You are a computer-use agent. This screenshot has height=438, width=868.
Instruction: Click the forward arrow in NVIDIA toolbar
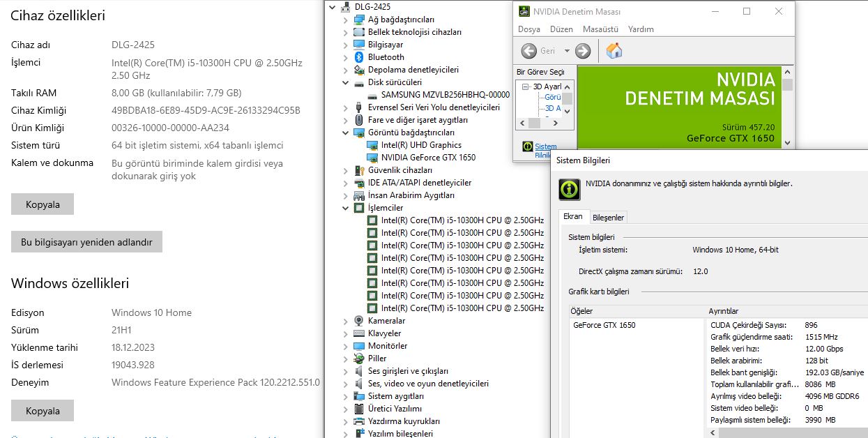coord(583,51)
